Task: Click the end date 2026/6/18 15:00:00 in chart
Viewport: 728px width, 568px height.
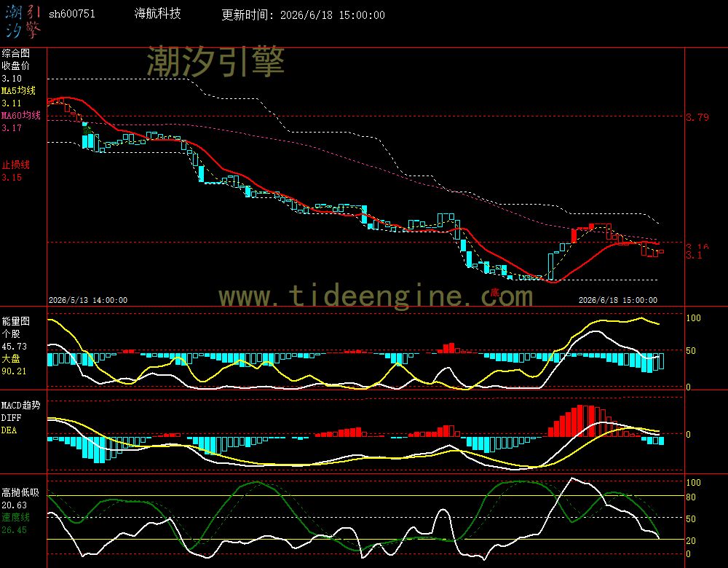Action: pos(618,300)
